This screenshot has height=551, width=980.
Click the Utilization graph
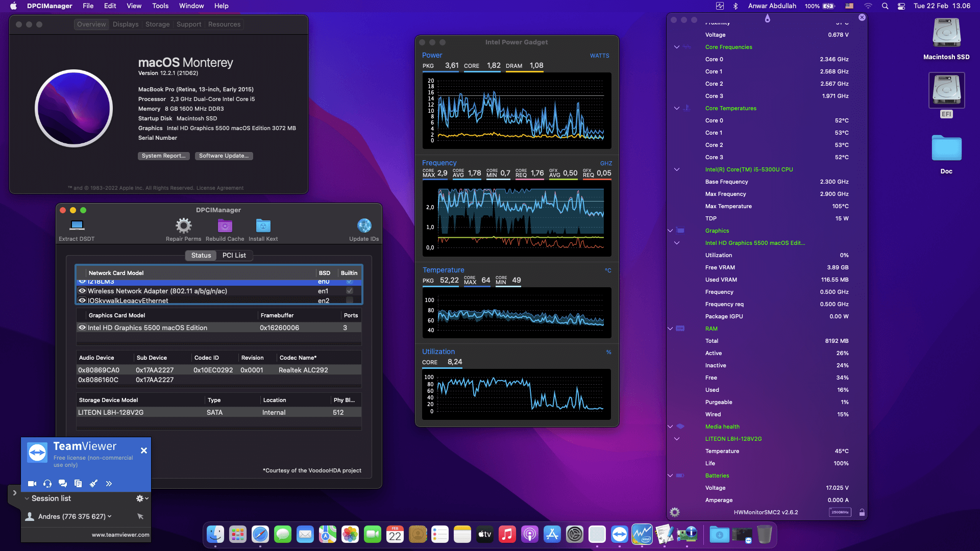click(x=517, y=394)
